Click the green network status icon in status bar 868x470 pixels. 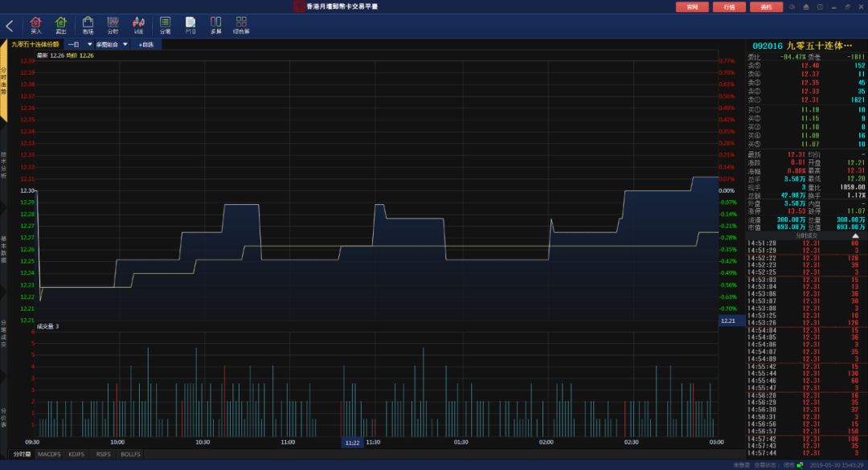click(800, 465)
